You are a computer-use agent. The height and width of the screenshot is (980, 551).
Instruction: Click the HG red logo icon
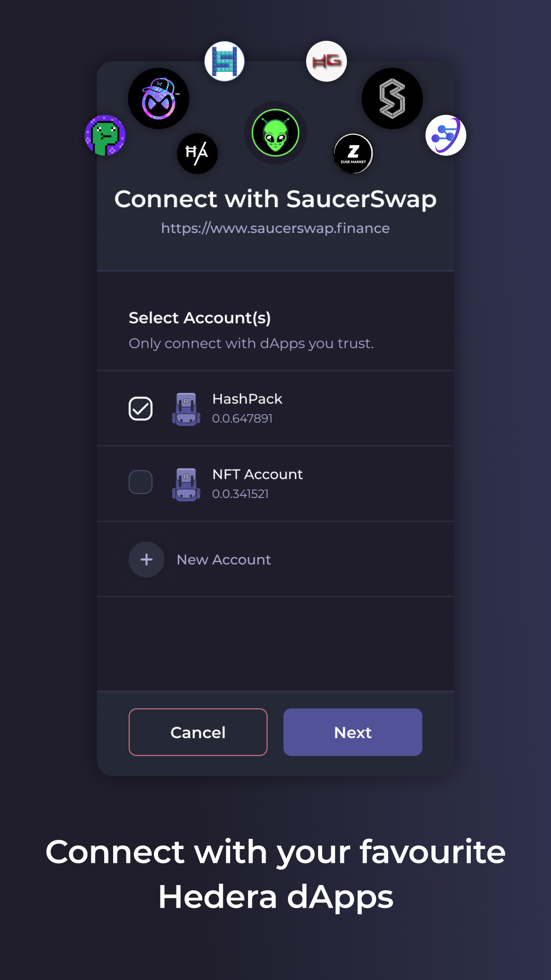click(x=327, y=61)
